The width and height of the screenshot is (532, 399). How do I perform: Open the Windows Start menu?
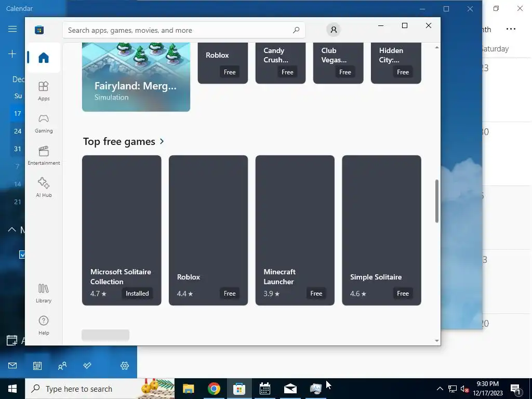pyautogui.click(x=12, y=389)
